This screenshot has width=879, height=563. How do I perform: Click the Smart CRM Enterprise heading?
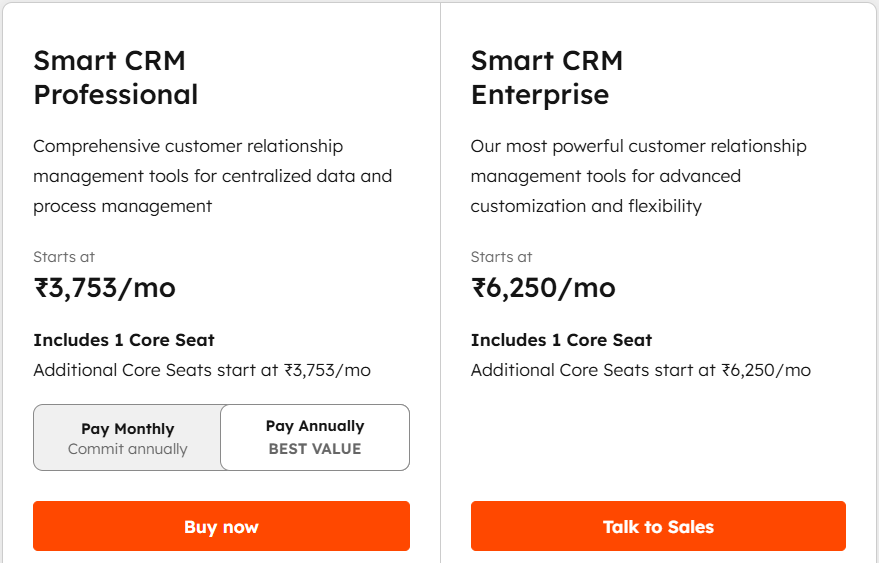[x=546, y=77]
